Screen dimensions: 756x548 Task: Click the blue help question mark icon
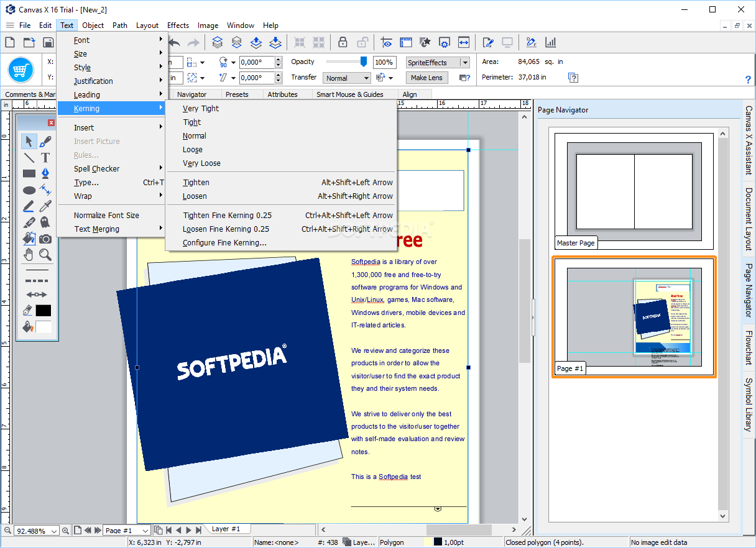click(748, 80)
